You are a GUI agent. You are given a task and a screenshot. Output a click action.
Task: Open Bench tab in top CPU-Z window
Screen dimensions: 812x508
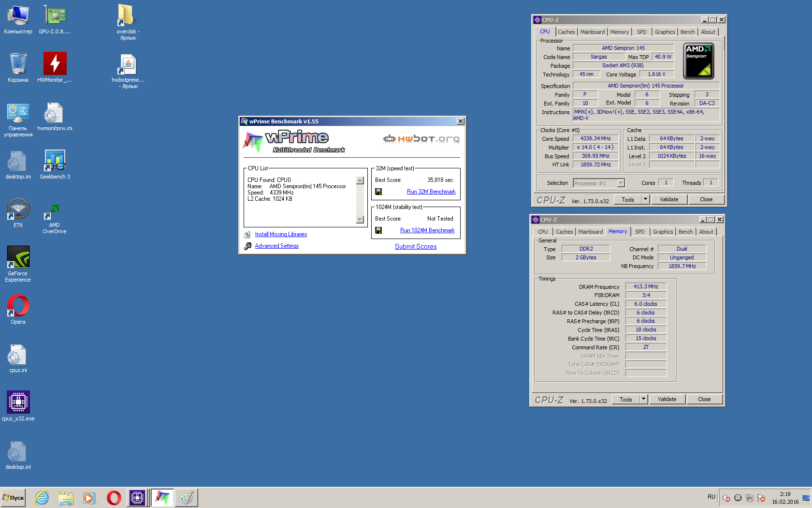[687, 32]
